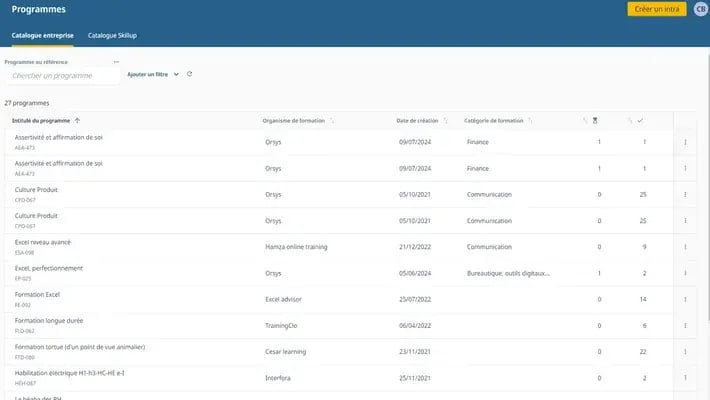Viewport: 710px width, 400px height.
Task: Open the Formation Excel programme
Action: pos(37,294)
